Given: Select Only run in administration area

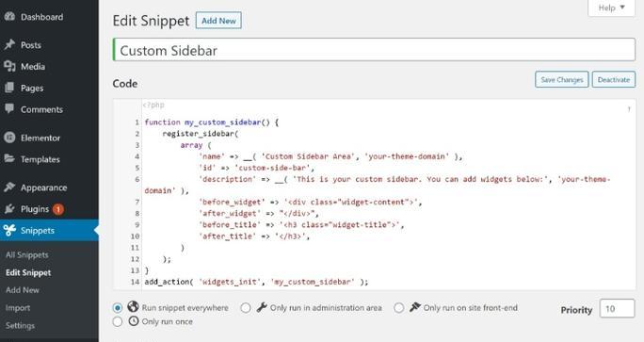Looking at the screenshot, I should click(246, 308).
